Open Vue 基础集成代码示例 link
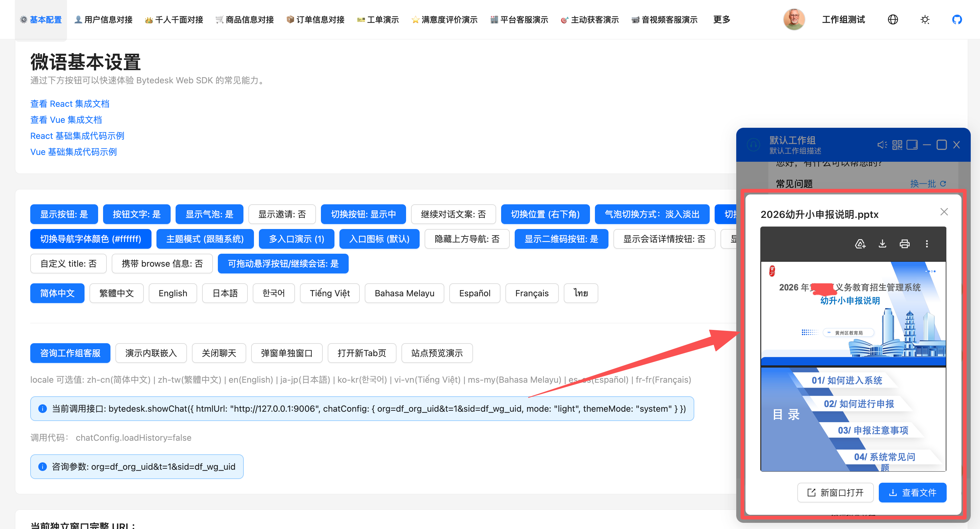The height and width of the screenshot is (529, 980). click(73, 152)
